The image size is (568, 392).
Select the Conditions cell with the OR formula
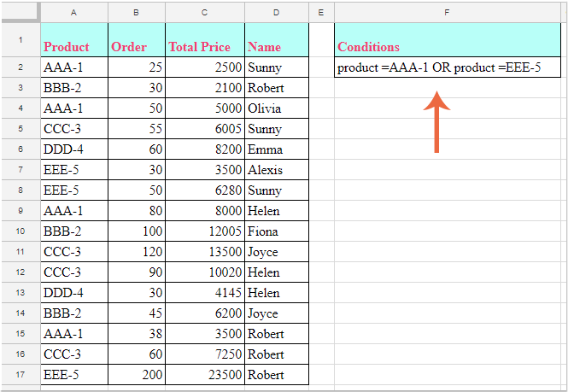tap(439, 67)
